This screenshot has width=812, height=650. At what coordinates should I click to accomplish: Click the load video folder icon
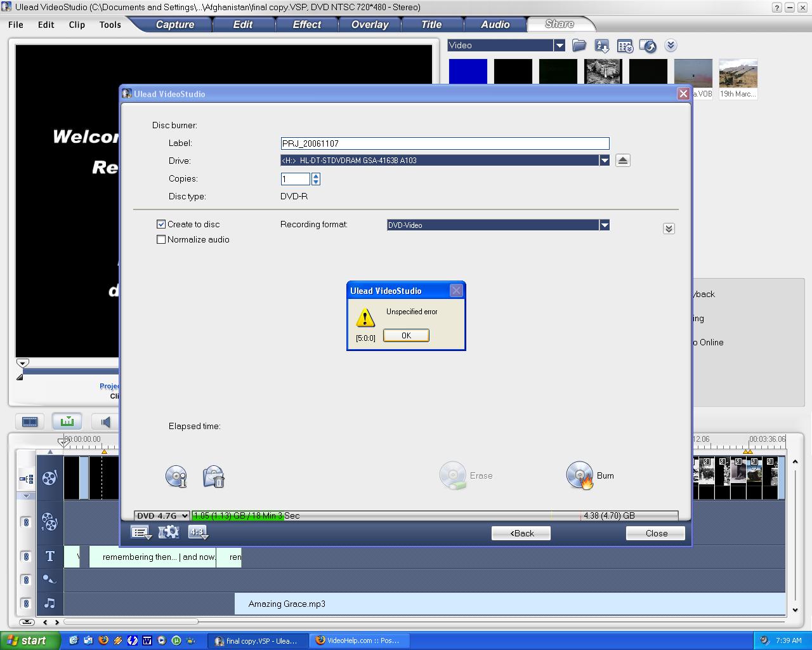pyautogui.click(x=579, y=45)
